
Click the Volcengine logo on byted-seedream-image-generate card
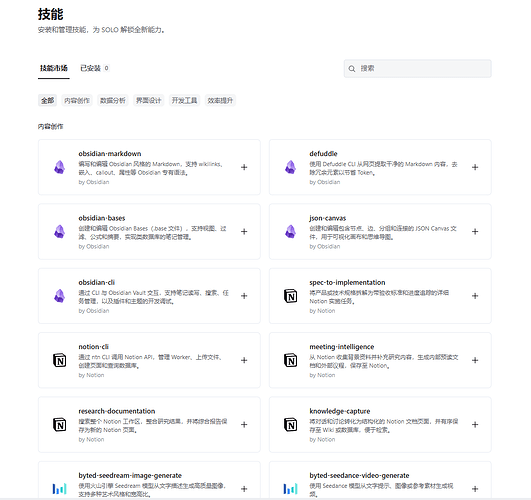coord(60,489)
